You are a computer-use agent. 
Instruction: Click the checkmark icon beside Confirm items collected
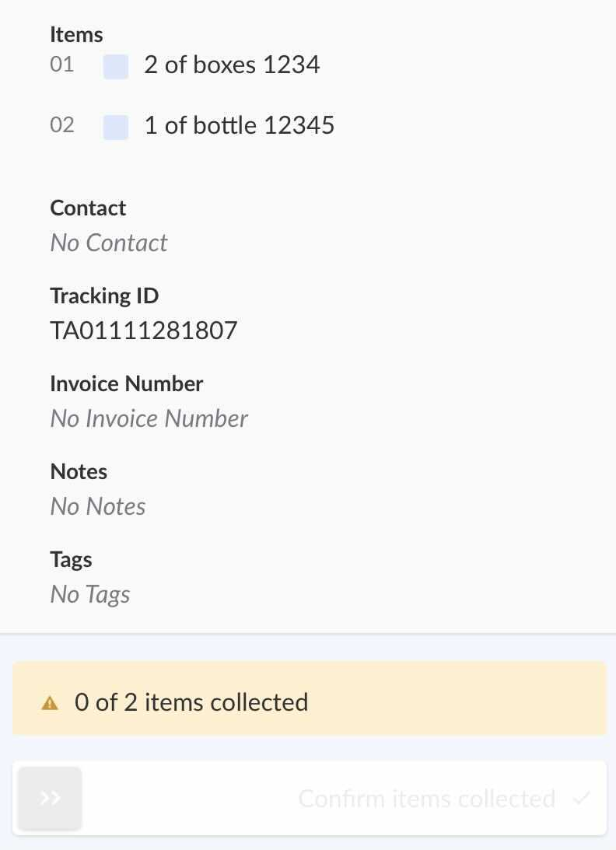tap(580, 798)
